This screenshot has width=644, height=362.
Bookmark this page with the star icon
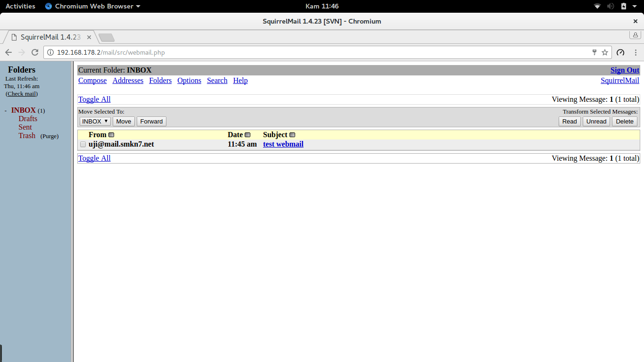(x=605, y=52)
